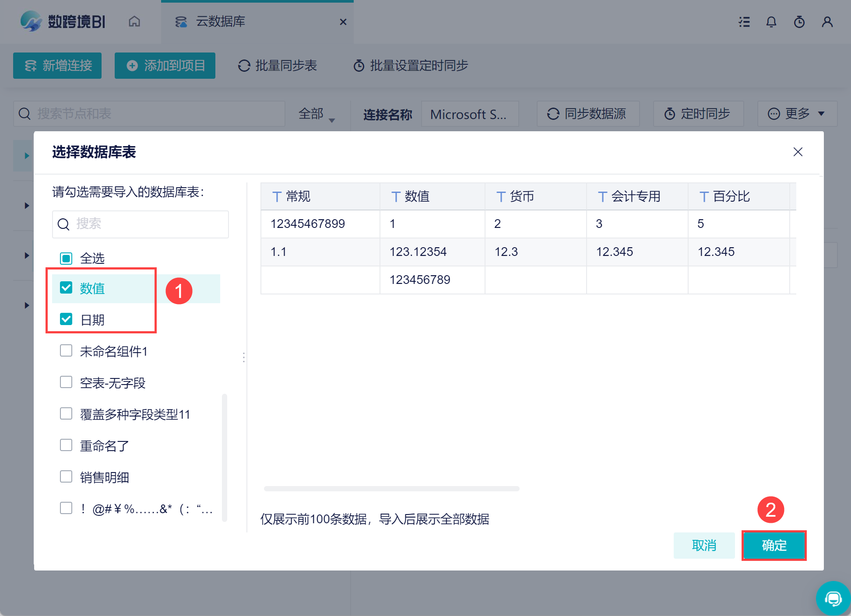
Task: Uncheck the 数值 table checkbox
Action: pos(66,288)
